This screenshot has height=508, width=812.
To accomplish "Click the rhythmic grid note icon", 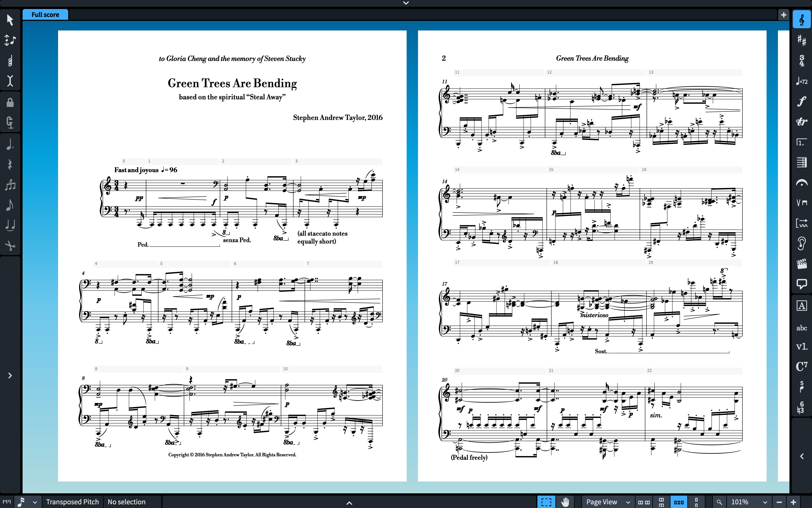I will pyautogui.click(x=21, y=502).
